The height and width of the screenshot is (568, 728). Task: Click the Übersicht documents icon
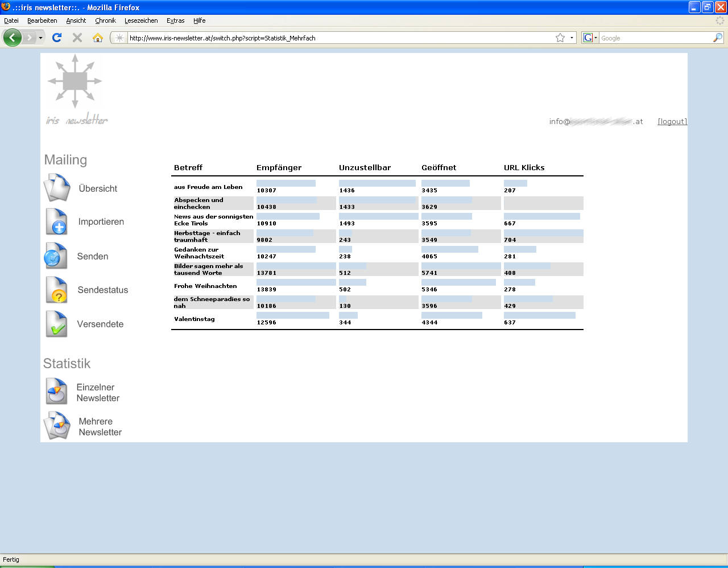point(57,188)
